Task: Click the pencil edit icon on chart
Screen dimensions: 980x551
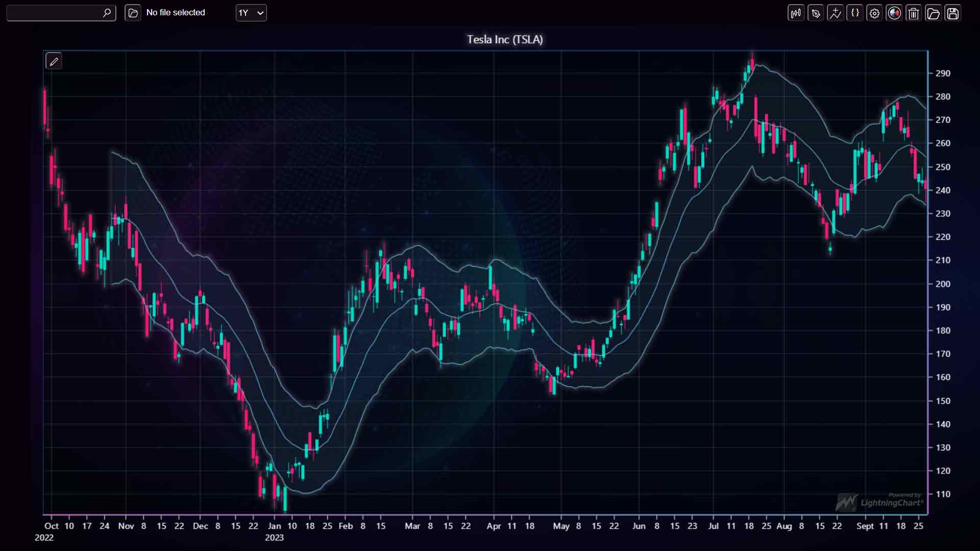Action: coord(54,62)
